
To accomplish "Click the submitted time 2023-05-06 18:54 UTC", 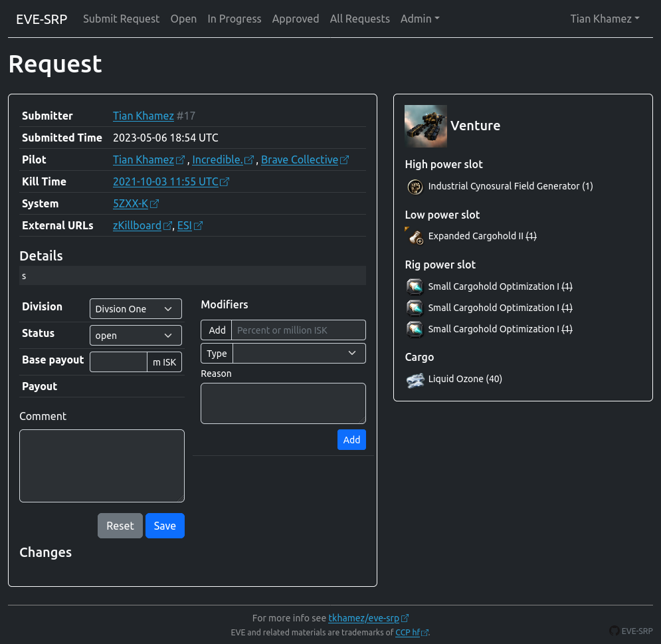I will coord(165,138).
